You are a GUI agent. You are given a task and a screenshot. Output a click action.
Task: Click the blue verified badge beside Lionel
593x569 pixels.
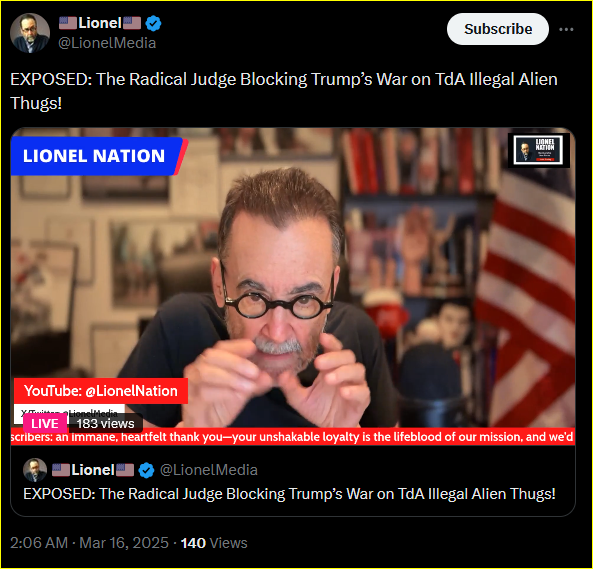pyautogui.click(x=154, y=23)
